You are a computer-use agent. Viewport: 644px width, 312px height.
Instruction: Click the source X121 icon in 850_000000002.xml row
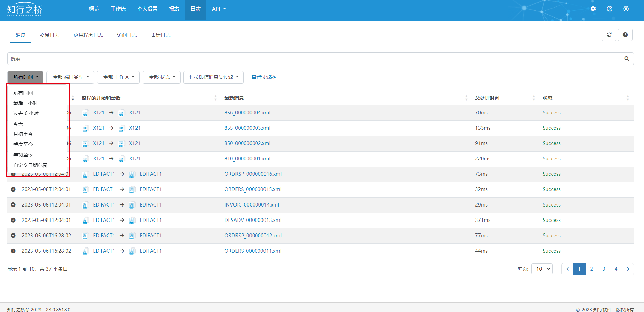pos(85,144)
